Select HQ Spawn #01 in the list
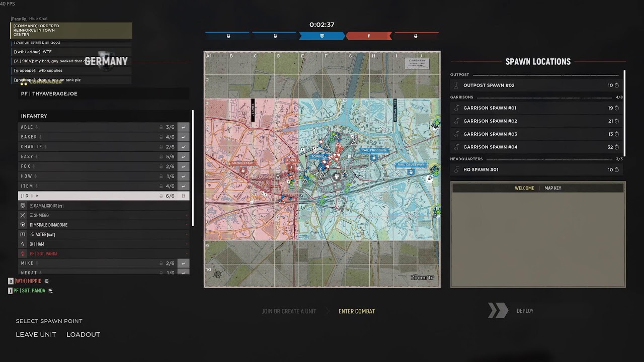This screenshot has width=644, height=362. [536, 170]
